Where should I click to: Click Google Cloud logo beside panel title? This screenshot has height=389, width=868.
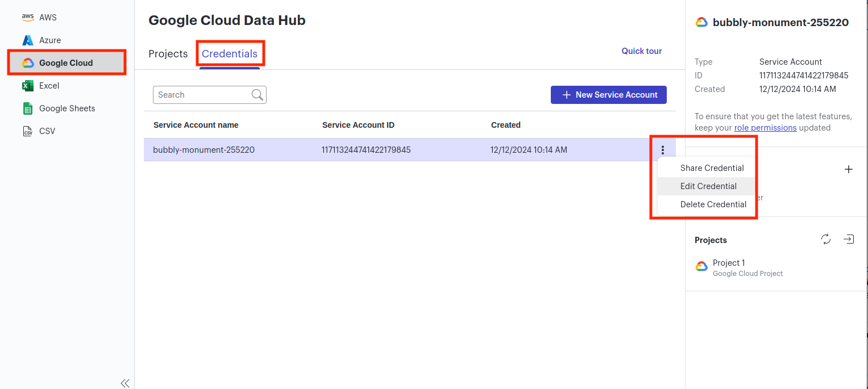point(701,23)
